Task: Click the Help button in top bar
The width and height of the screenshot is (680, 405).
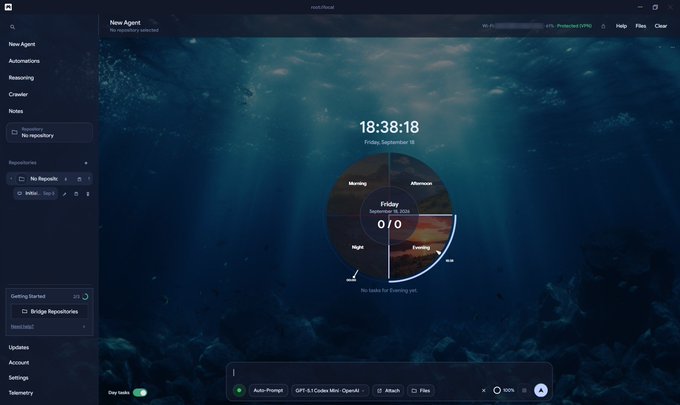Action: (x=621, y=26)
